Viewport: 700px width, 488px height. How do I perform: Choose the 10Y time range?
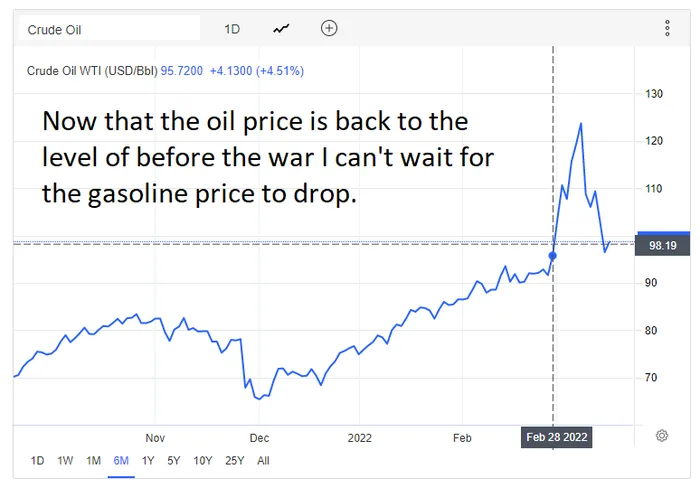tap(202, 461)
